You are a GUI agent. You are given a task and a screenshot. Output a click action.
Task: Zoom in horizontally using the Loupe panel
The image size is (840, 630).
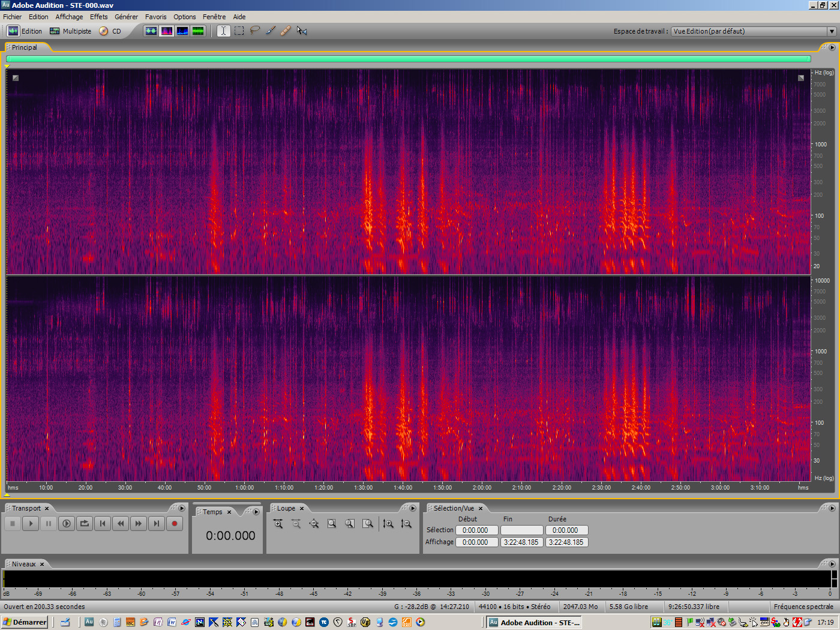point(278,524)
